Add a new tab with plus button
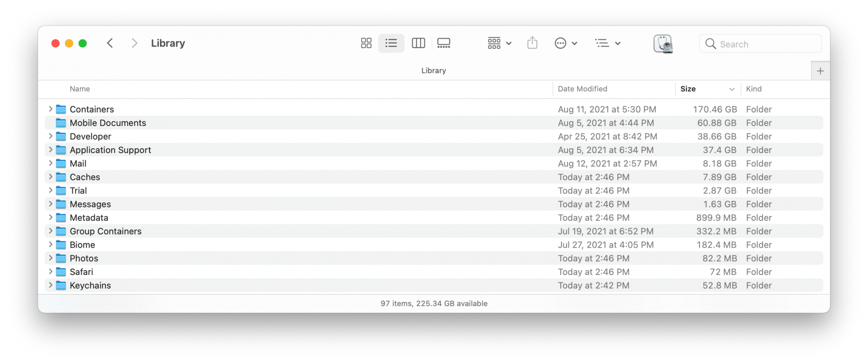 [x=820, y=71]
